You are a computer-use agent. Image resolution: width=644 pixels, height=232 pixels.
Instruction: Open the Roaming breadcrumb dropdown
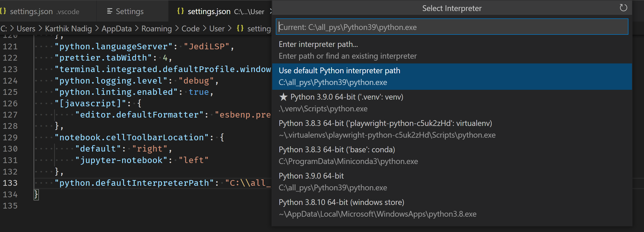(156, 29)
